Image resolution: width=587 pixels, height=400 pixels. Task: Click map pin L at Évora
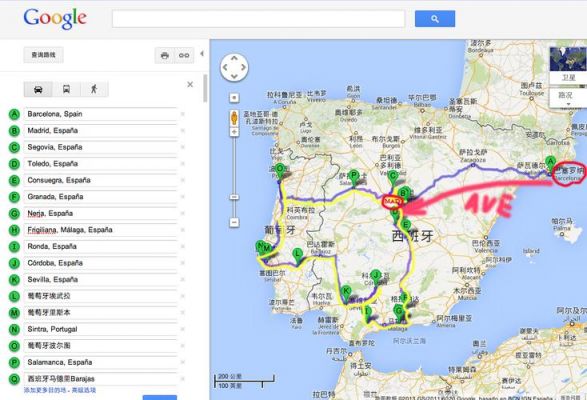point(298,257)
